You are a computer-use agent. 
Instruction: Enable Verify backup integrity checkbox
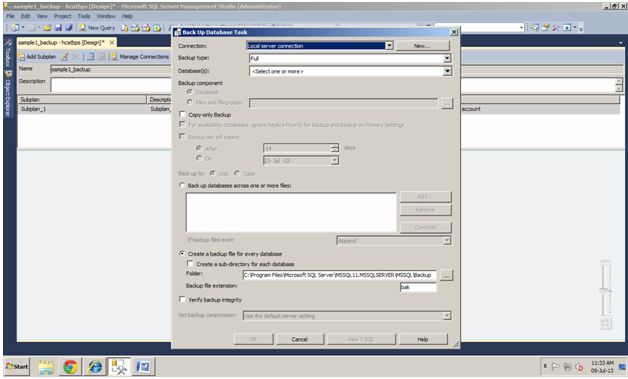[x=182, y=299]
